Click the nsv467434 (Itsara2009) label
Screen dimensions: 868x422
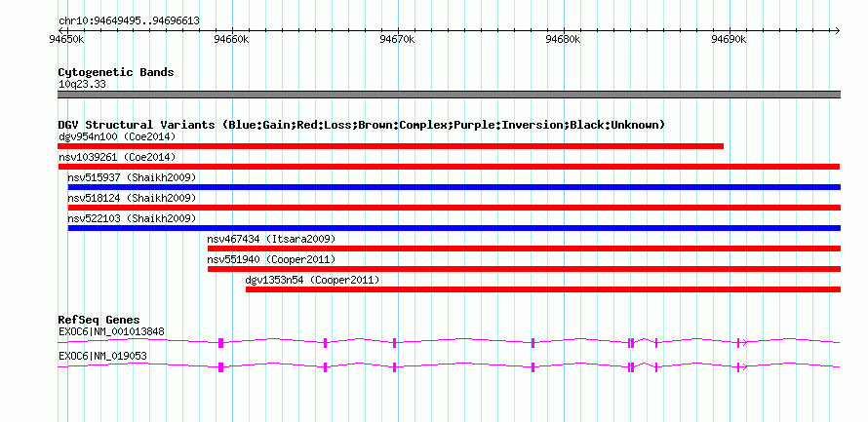point(271,239)
